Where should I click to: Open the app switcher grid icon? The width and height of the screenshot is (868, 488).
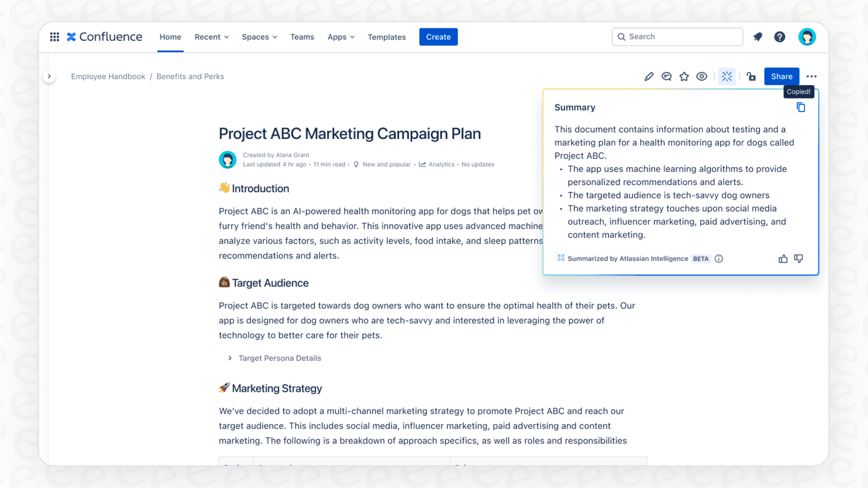(x=54, y=37)
